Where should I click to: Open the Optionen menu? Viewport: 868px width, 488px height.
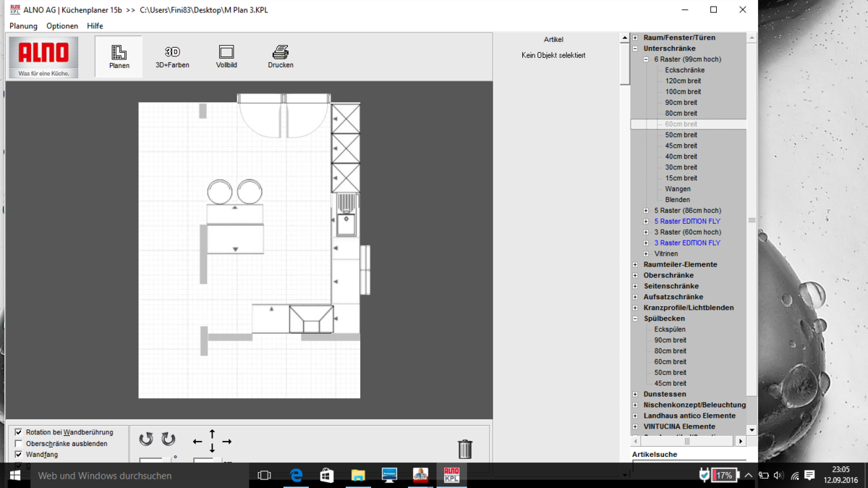pyautogui.click(x=62, y=26)
